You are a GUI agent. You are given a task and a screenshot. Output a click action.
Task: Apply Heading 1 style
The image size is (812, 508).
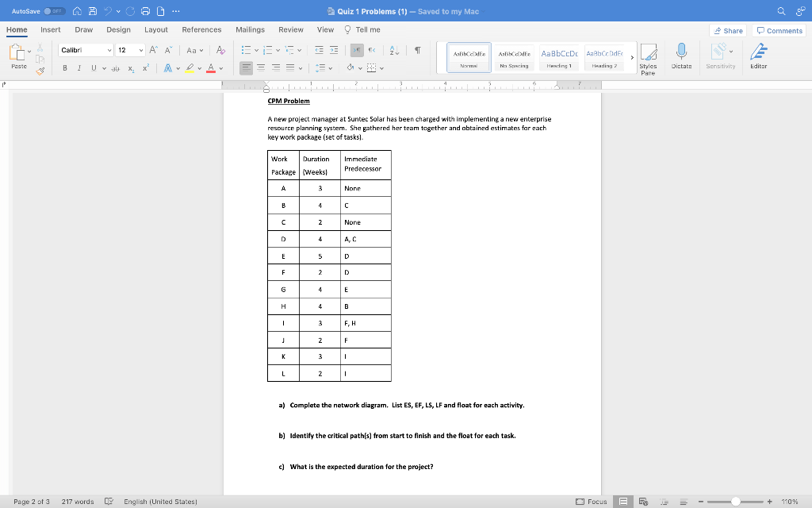pyautogui.click(x=559, y=57)
